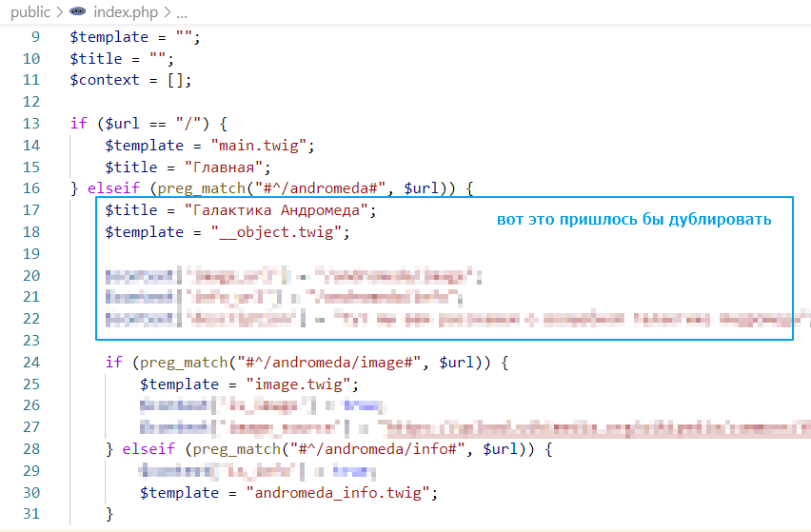811x532 pixels.
Task: Open the "public" breadcrumb folder
Action: (x=30, y=13)
